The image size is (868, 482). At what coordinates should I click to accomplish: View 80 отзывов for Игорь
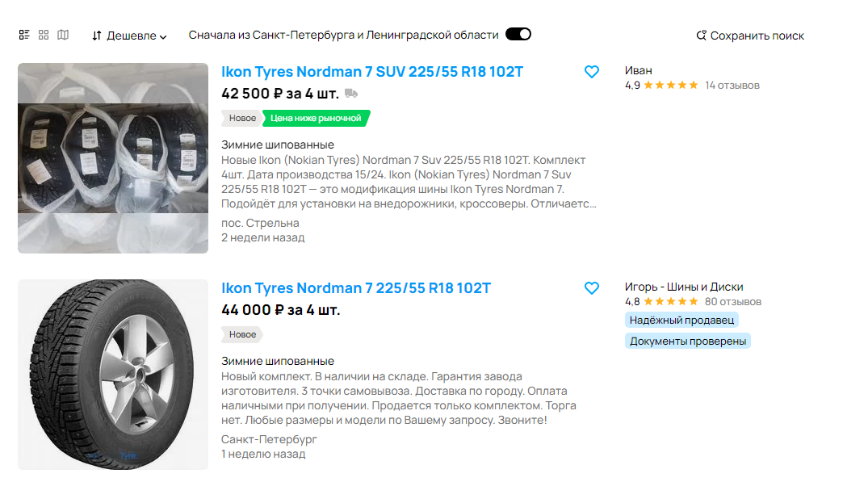(x=733, y=302)
